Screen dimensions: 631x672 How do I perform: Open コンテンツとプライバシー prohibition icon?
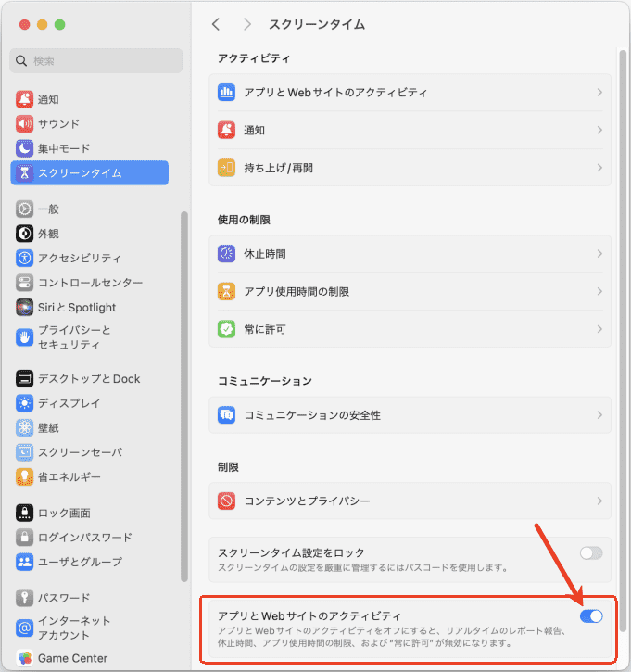pos(226,501)
